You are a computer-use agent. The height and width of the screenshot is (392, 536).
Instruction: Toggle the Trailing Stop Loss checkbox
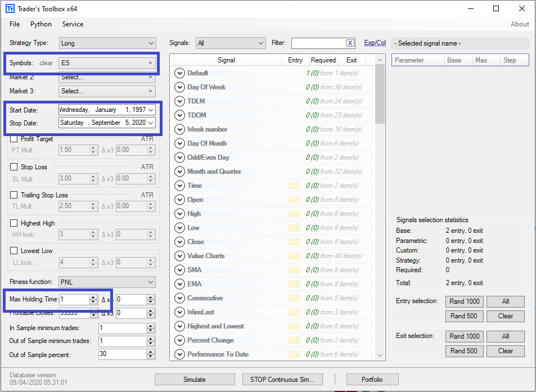tap(14, 195)
